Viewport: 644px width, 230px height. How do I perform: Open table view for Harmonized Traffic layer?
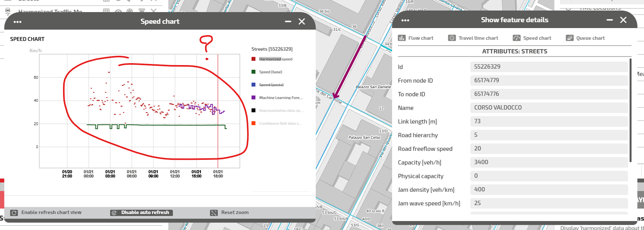(x=106, y=11)
